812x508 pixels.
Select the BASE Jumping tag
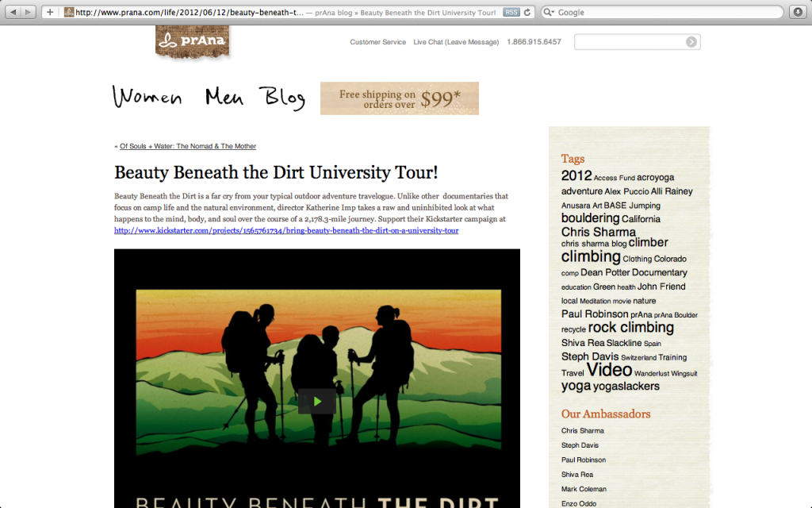click(632, 206)
